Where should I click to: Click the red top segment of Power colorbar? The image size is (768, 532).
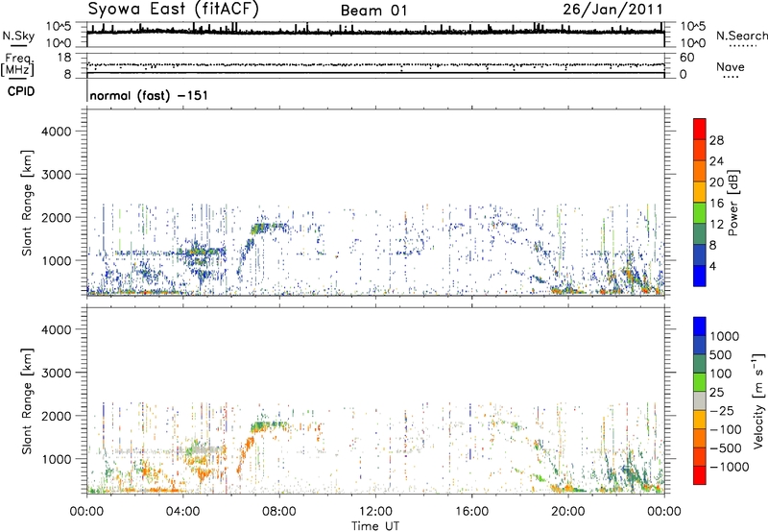700,129
